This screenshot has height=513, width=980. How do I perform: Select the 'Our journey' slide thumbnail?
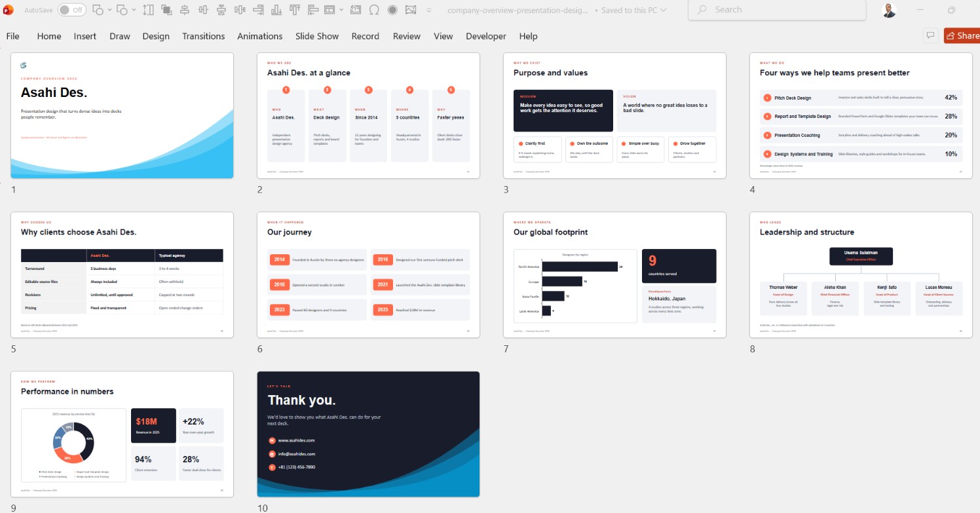pos(368,275)
